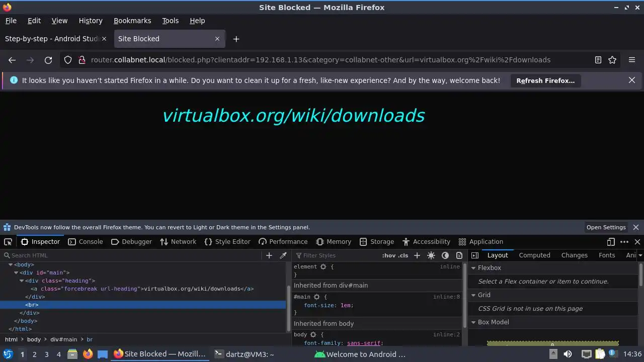Collapse the div class="heading" node
Image resolution: width=644 pixels, height=362 pixels.
pos(22,281)
